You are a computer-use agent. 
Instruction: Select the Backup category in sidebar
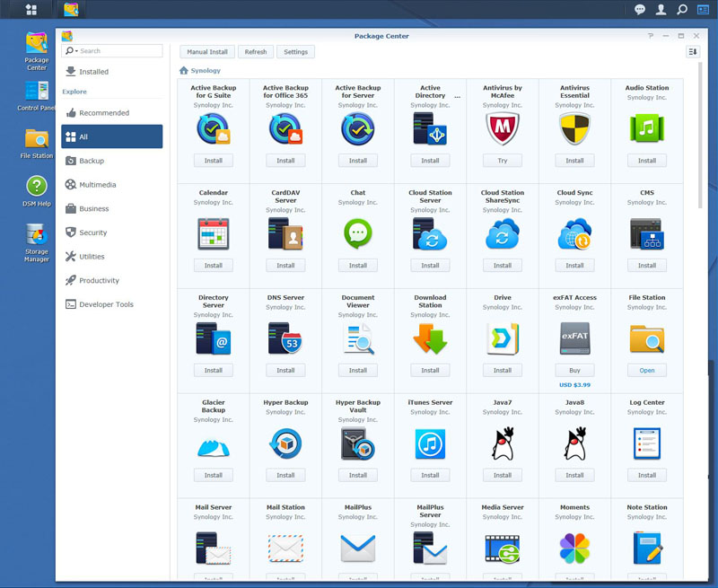click(x=92, y=161)
